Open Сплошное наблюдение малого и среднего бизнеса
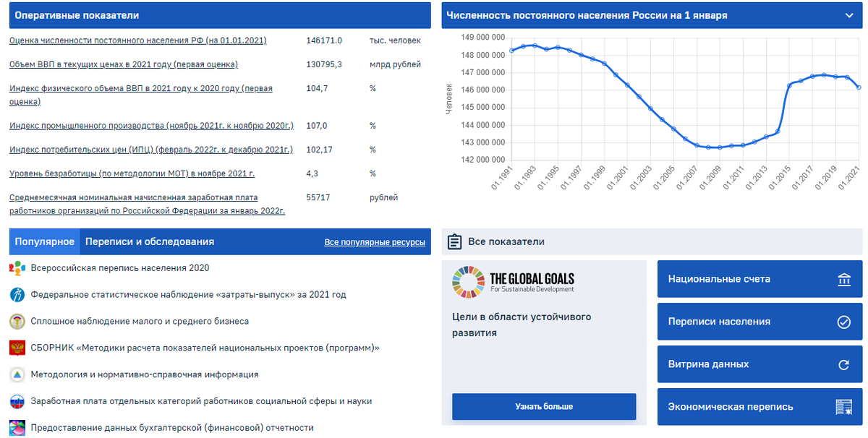 tap(140, 322)
